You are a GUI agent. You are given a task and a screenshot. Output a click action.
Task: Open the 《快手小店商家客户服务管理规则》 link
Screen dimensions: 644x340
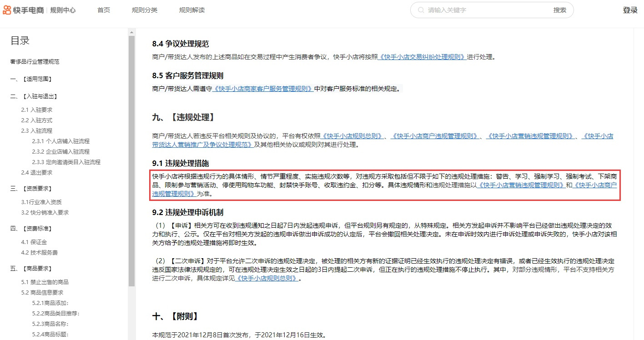coord(263,89)
